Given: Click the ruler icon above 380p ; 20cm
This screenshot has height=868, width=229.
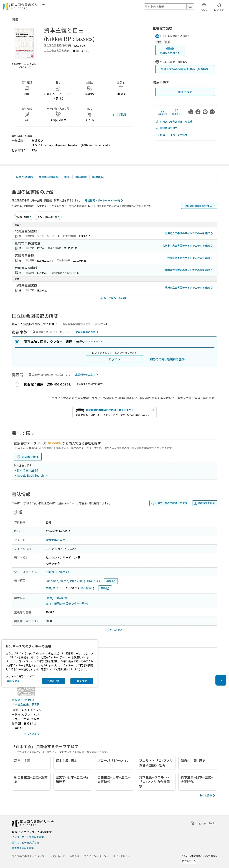Looking at the screenshot, I should [x=58, y=114].
